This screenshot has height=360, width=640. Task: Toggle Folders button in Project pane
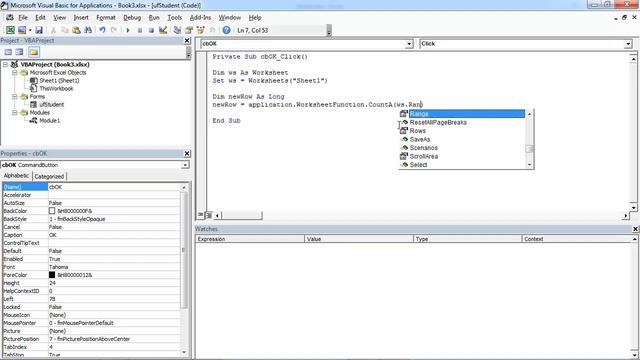point(34,52)
